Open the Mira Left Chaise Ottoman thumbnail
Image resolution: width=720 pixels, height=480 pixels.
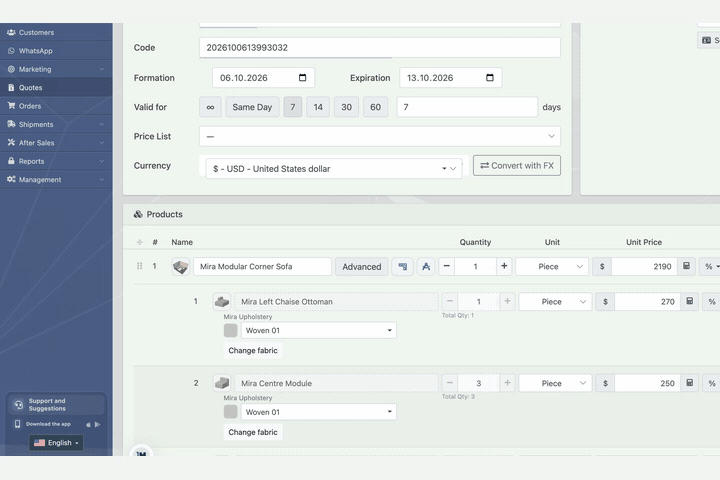pyautogui.click(x=222, y=302)
